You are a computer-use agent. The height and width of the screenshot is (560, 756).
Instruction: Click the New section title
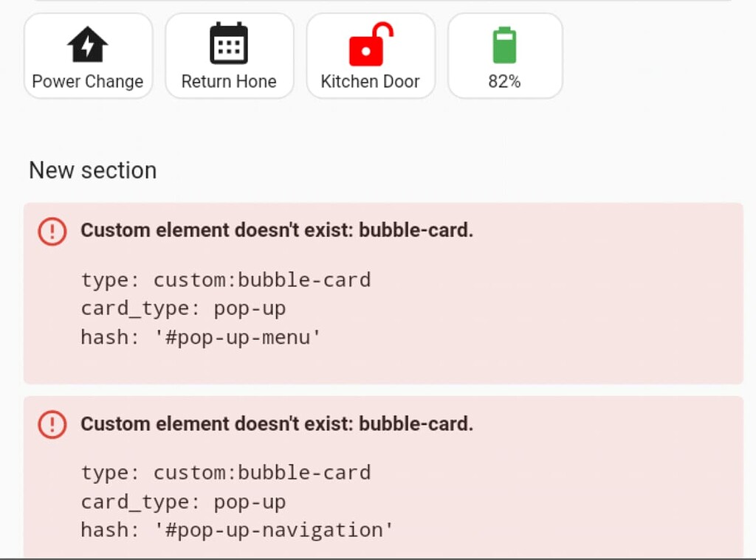(x=92, y=170)
